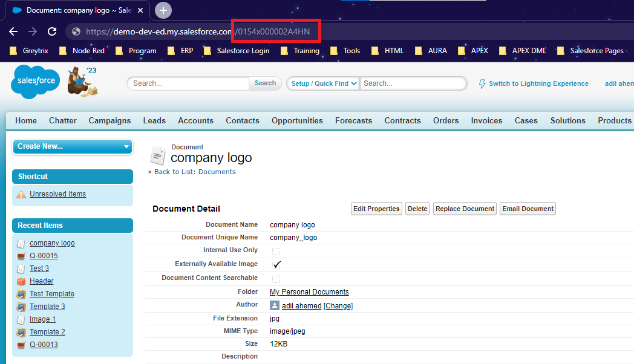
Task: Click the [Change] author link
Action: [338, 306]
